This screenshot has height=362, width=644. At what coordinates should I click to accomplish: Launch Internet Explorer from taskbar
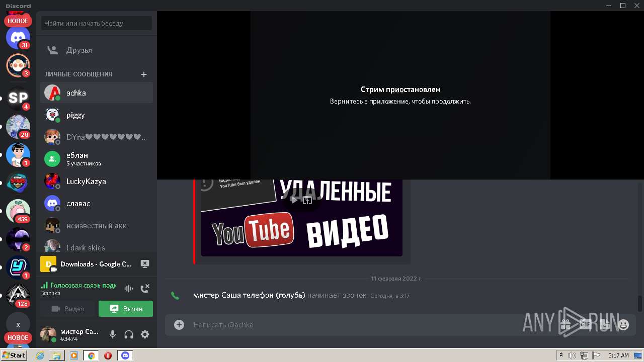40,355
